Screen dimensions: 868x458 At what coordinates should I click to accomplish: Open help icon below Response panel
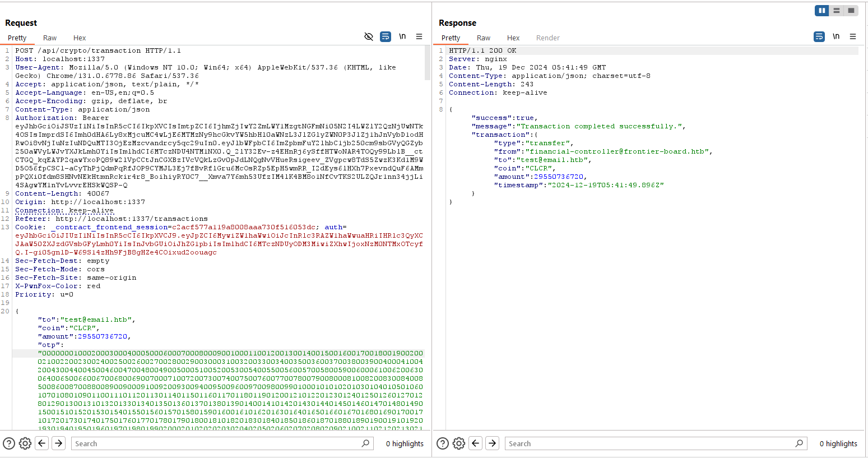pyautogui.click(x=443, y=443)
